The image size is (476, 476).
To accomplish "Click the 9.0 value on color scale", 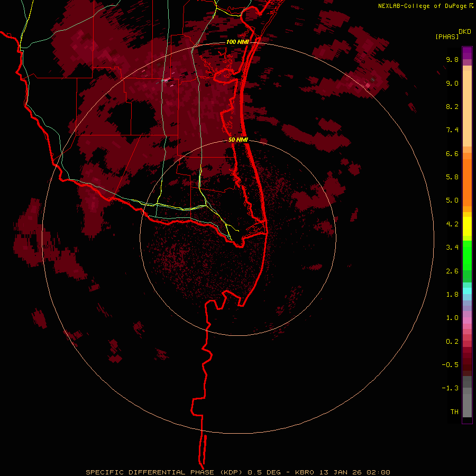I will pos(452,83).
